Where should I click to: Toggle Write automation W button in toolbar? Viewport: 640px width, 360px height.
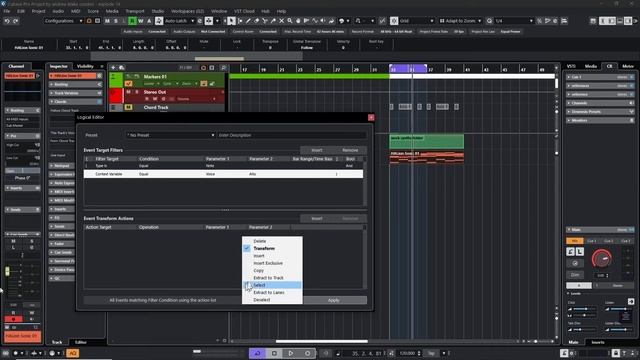coord(141,21)
